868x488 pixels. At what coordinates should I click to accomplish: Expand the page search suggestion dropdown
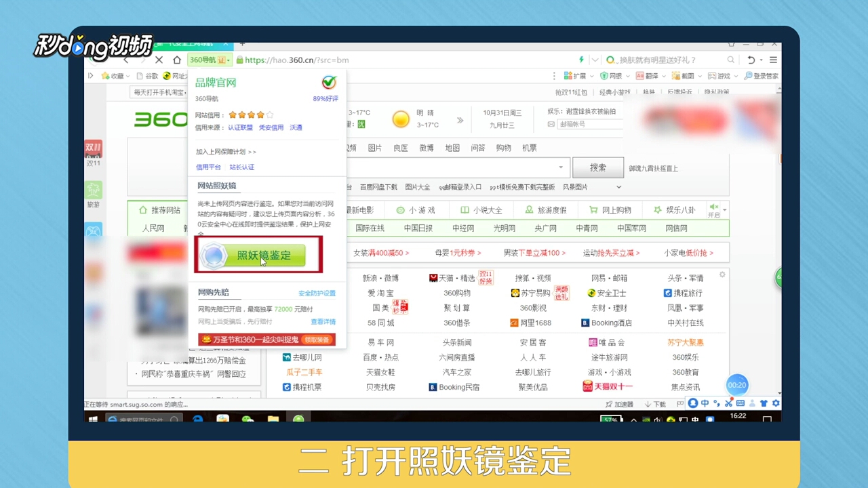(561, 167)
